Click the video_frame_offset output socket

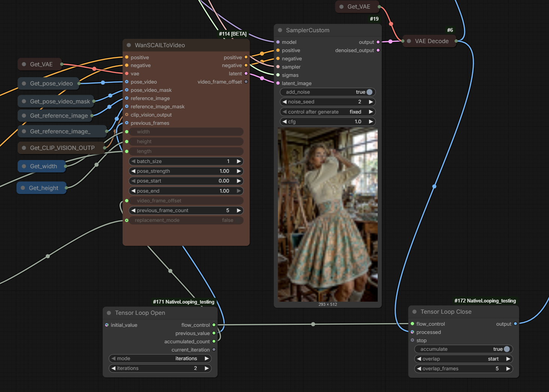246,82
